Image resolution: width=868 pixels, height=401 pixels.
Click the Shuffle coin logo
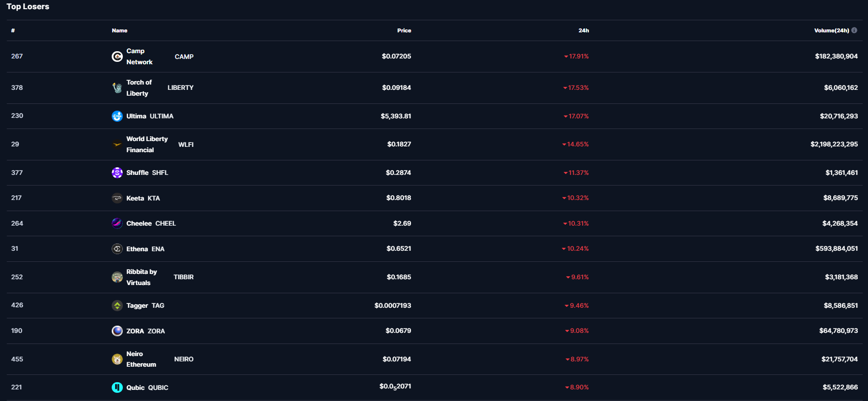click(117, 172)
